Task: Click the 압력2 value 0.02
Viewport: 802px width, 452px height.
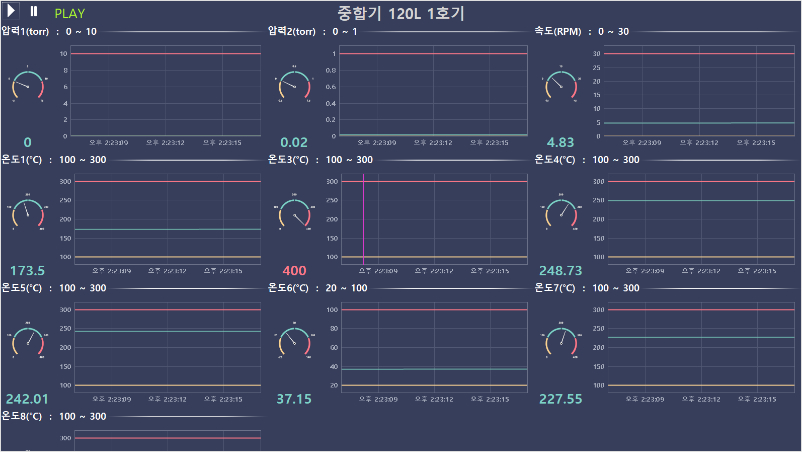Action: [294, 142]
